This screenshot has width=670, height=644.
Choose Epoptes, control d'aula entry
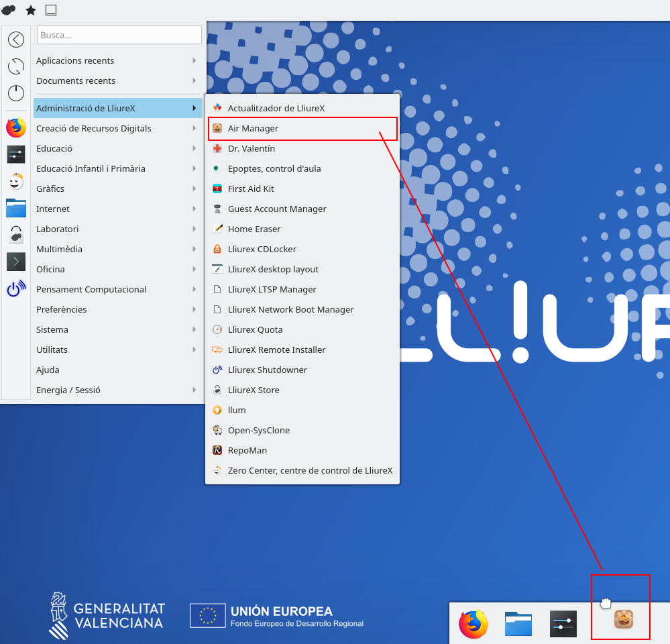click(274, 168)
